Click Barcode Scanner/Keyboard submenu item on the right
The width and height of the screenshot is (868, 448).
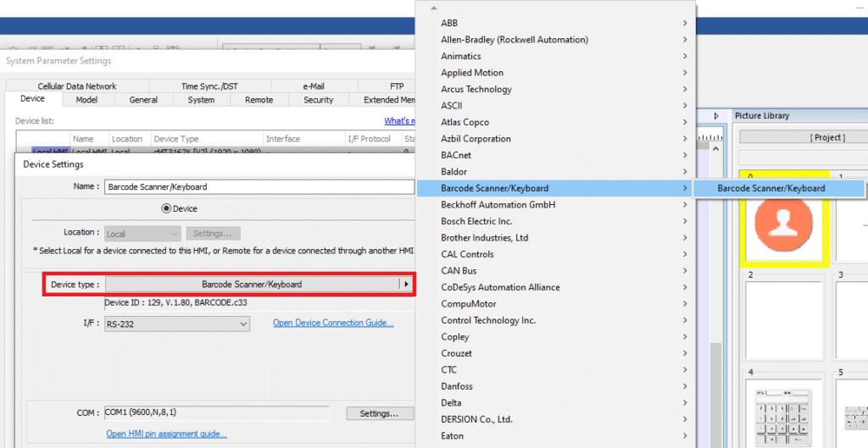tap(779, 188)
